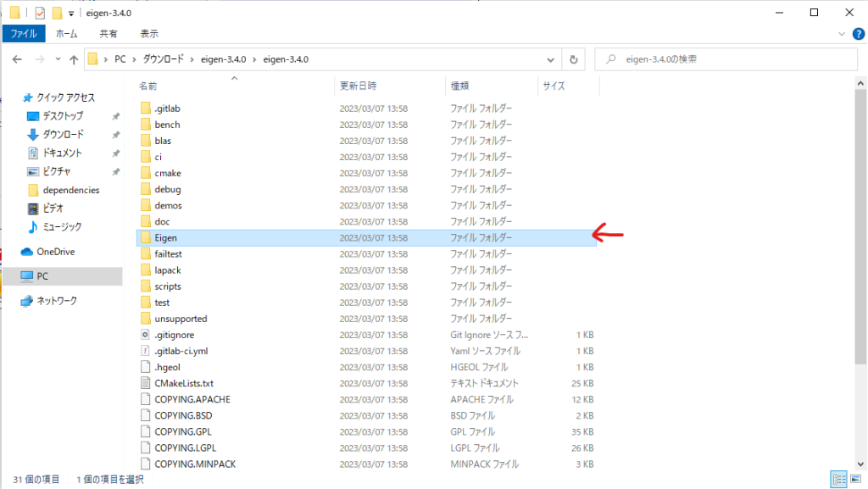Go back with the left arrow button

tap(17, 59)
